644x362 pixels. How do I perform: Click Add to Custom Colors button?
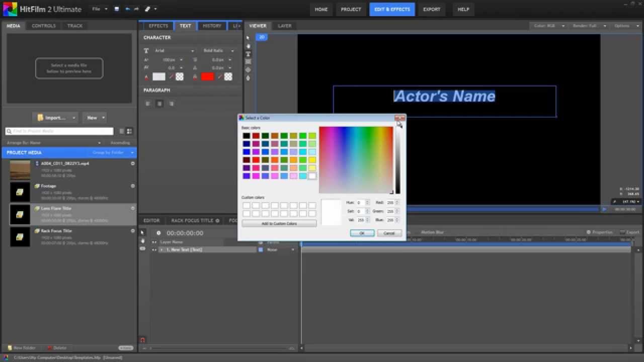tap(279, 224)
